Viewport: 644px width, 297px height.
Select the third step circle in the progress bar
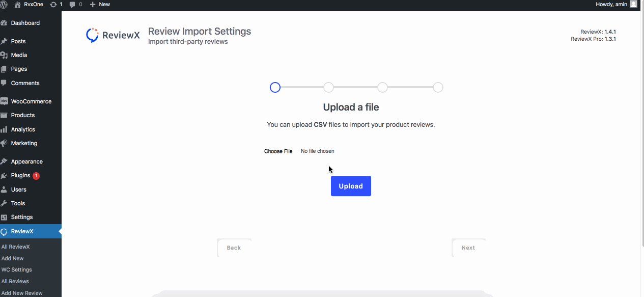pyautogui.click(x=383, y=88)
